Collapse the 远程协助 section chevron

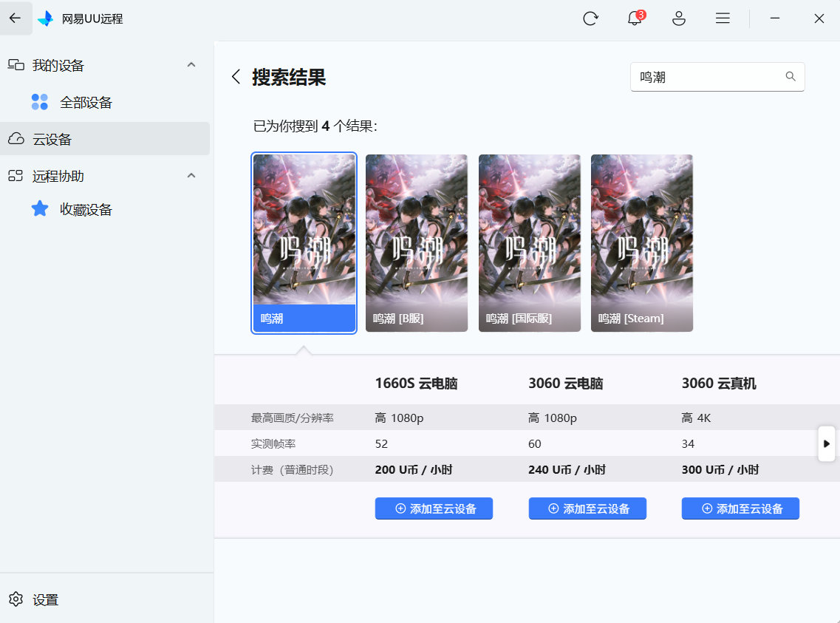coord(191,176)
